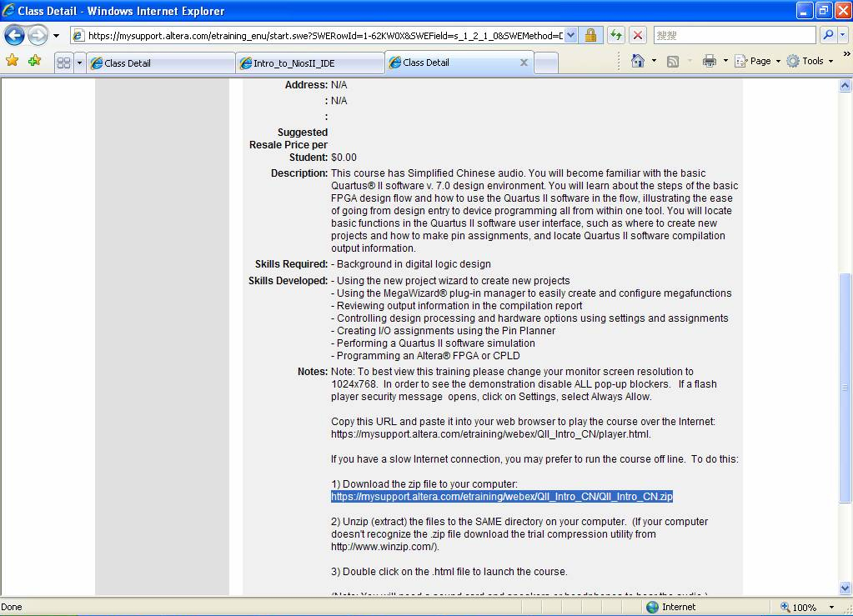Expand the address bar history dropdown

pyautogui.click(x=570, y=36)
